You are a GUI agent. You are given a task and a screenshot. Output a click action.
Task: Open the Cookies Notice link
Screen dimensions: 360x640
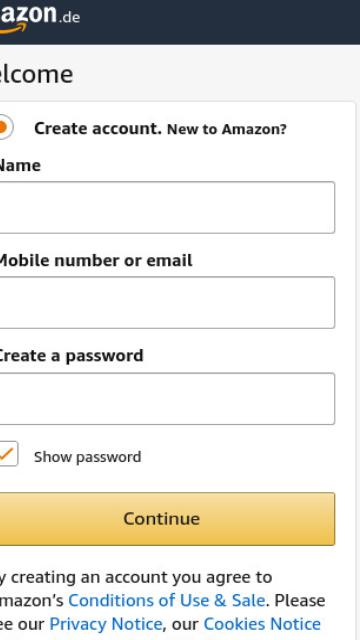click(262, 624)
